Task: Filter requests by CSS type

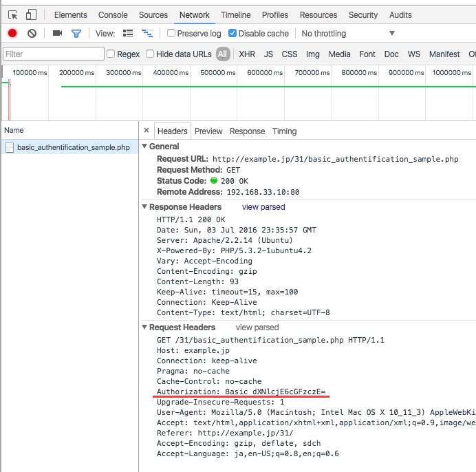Action: pyautogui.click(x=290, y=54)
